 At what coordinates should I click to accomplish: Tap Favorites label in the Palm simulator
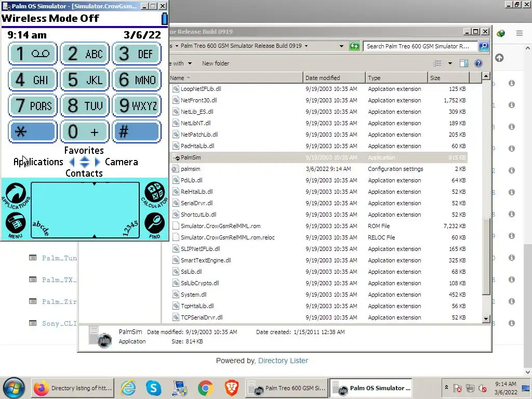tap(84, 150)
